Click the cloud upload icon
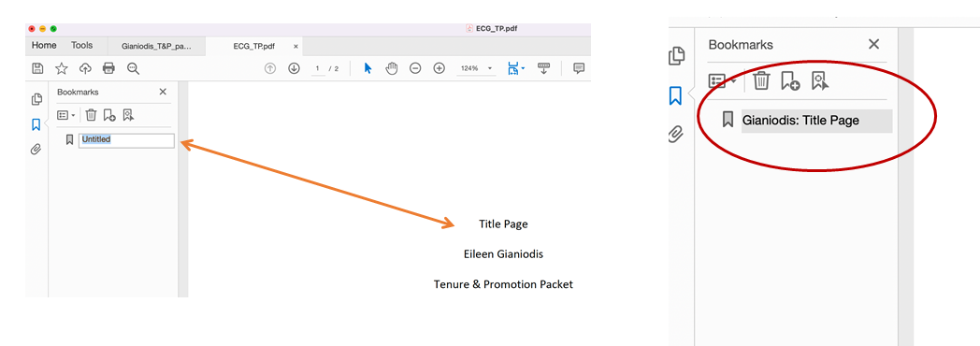Viewport: 980px width, 346px height. click(x=85, y=68)
